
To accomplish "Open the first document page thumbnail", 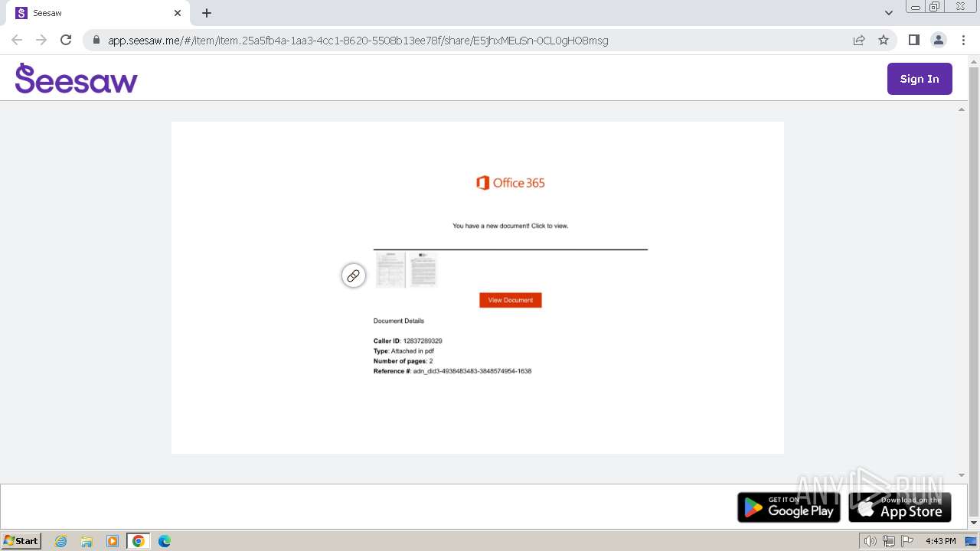I will pyautogui.click(x=390, y=269).
